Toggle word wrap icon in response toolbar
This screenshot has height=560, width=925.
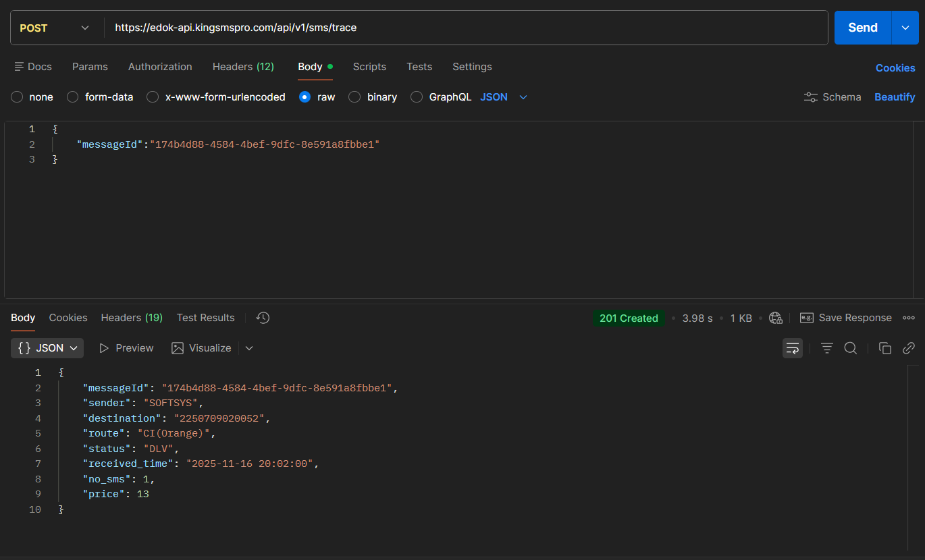click(x=793, y=348)
